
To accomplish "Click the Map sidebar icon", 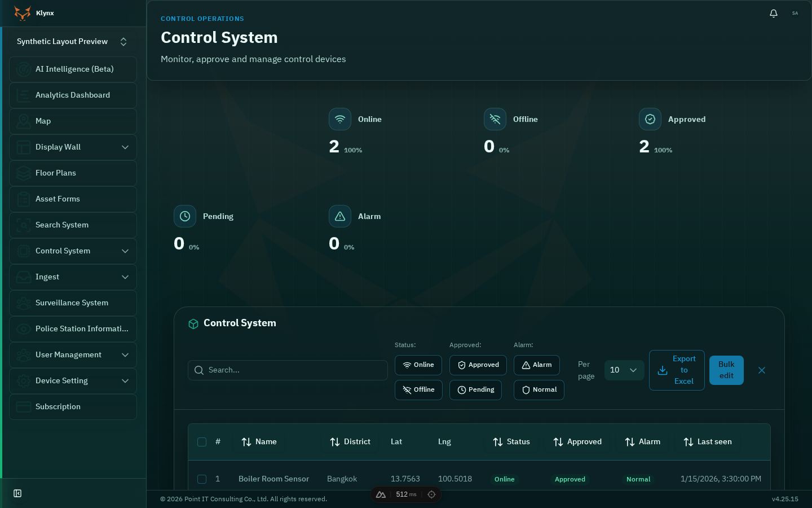I will (24, 121).
